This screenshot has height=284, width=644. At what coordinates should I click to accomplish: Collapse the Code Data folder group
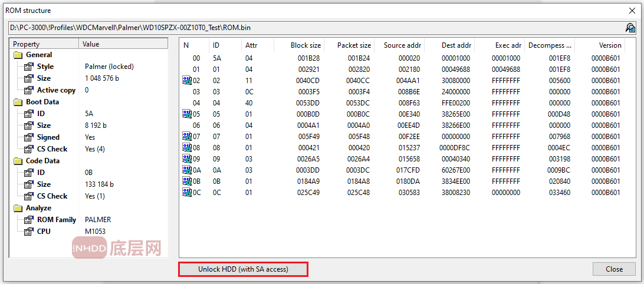(17, 161)
